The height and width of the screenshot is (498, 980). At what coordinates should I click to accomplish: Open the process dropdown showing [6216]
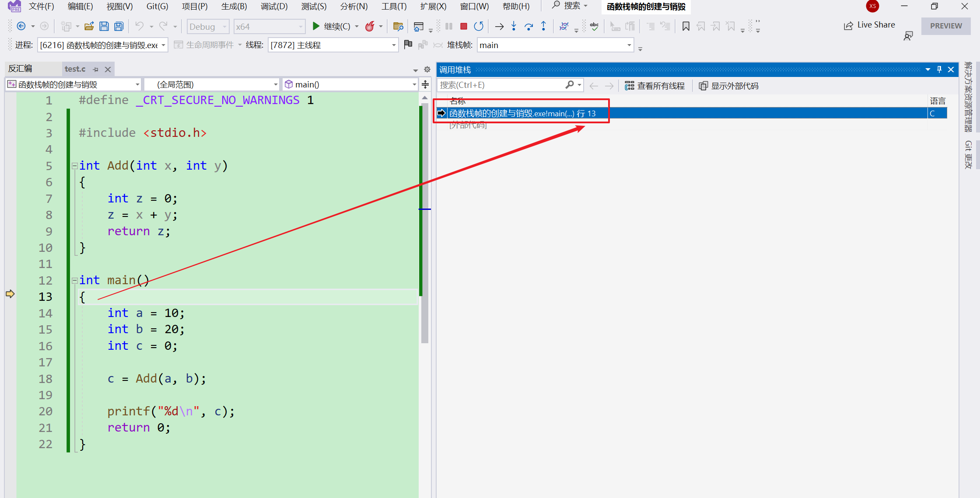pyautogui.click(x=103, y=45)
